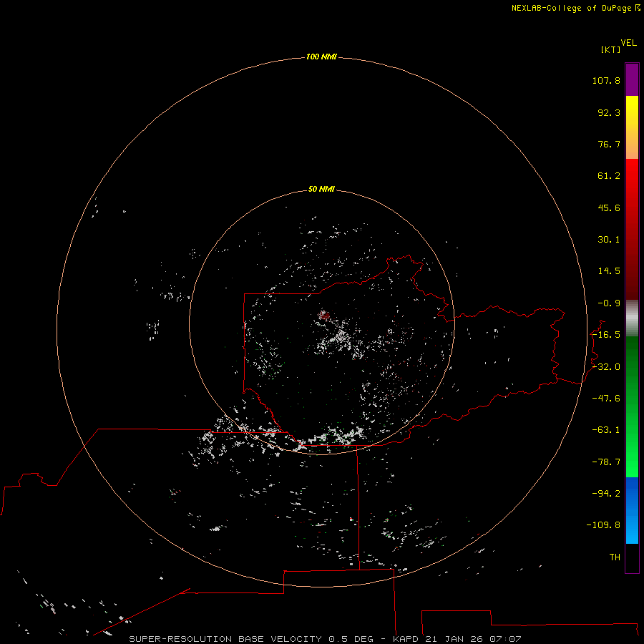Click the -47.6 legend value
Screen dimensions: 644x644
click(x=606, y=399)
